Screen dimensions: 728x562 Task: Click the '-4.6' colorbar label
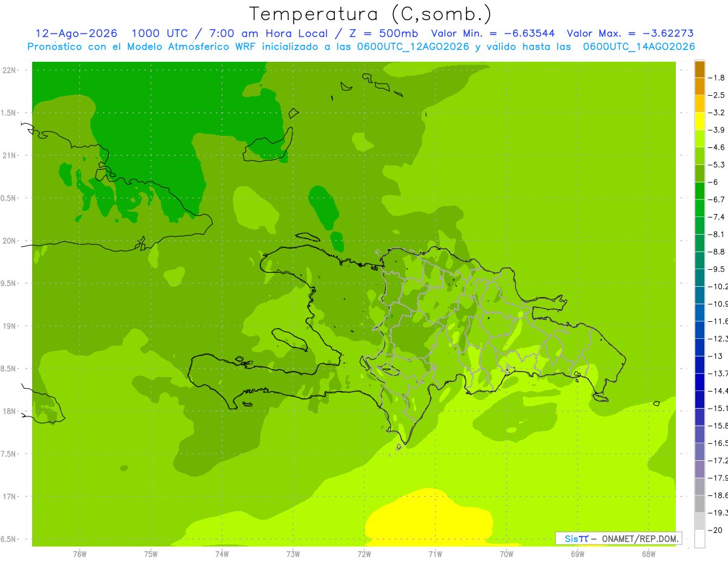pos(716,148)
